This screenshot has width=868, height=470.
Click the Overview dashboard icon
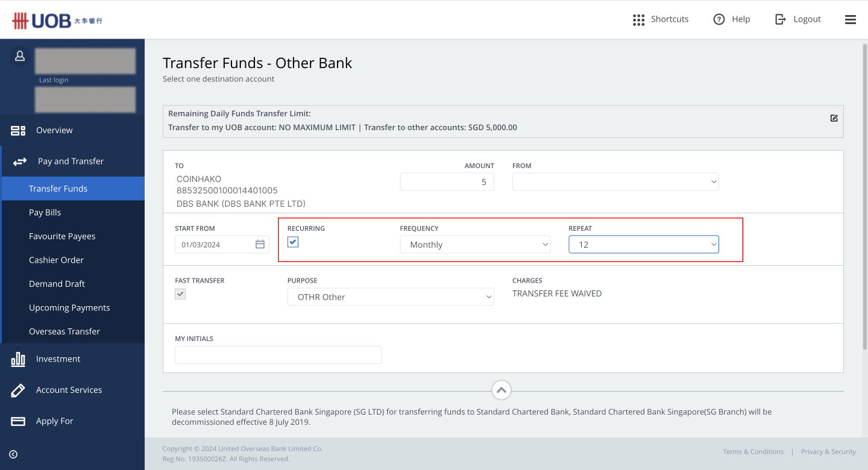[x=18, y=131]
